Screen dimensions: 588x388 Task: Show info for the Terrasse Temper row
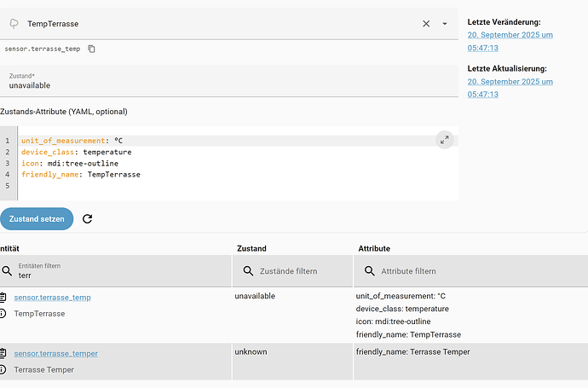pos(3,369)
